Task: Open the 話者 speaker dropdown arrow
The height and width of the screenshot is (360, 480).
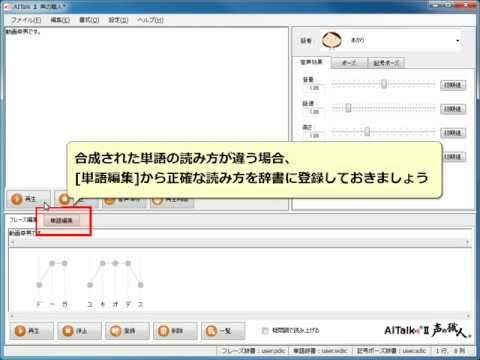Action: (458, 41)
